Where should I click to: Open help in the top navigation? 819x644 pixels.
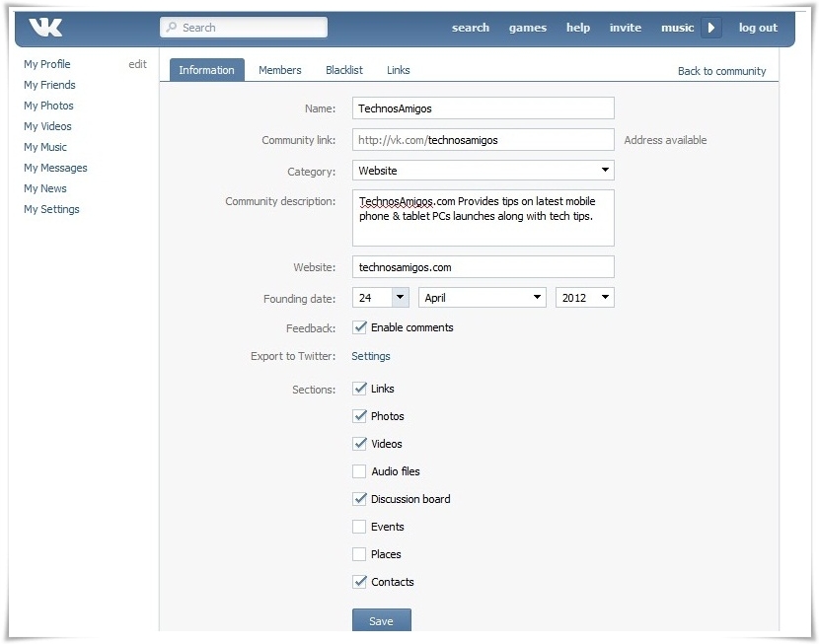578,28
